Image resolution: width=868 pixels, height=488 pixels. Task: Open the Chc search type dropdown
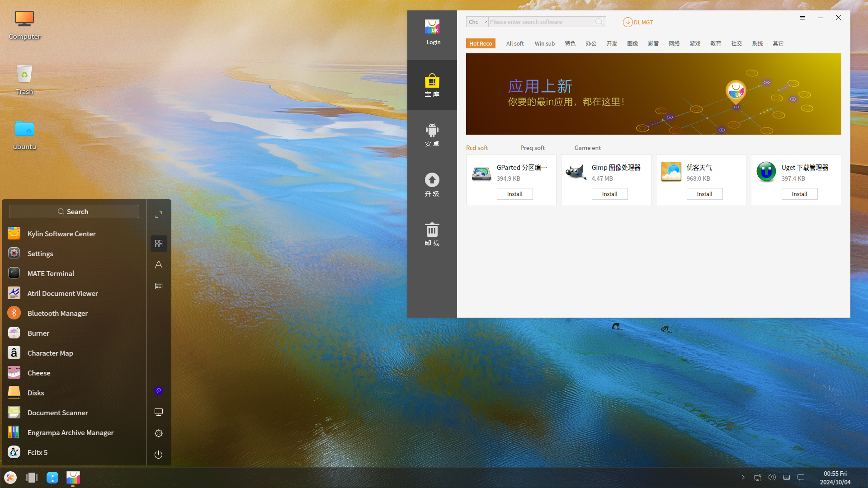pyautogui.click(x=477, y=22)
